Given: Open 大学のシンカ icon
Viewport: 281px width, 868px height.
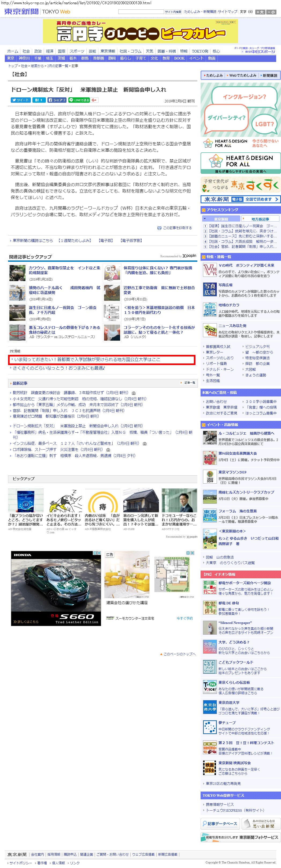Looking at the screenshot, I should point(210,647).
